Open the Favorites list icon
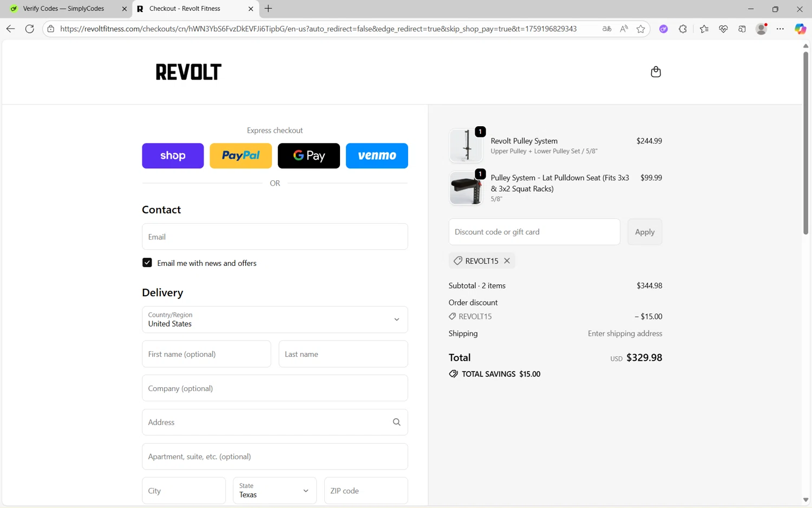This screenshot has width=812, height=508. coord(704,29)
